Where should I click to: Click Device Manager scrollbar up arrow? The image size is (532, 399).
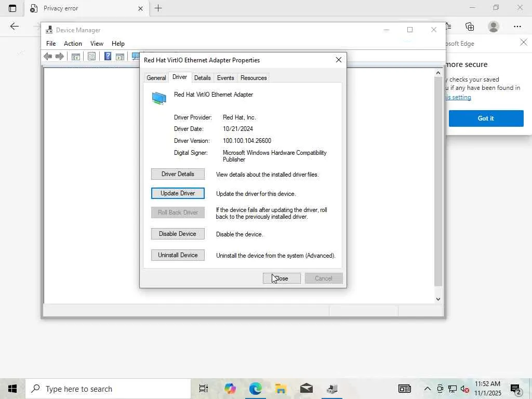point(438,73)
